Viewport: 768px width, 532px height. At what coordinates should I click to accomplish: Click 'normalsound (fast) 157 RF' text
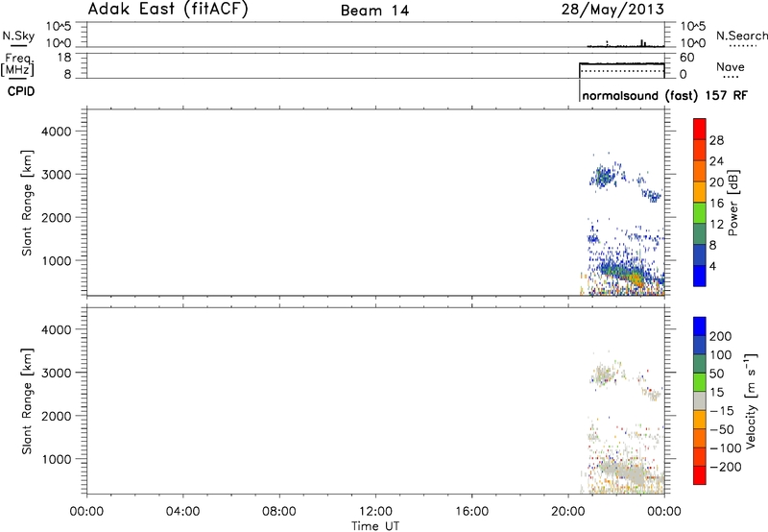pos(665,95)
